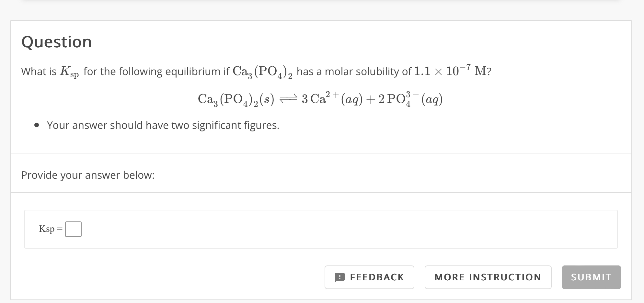The image size is (644, 303).
Task: Select the empty answer field next to Ksp
Action: 73,229
